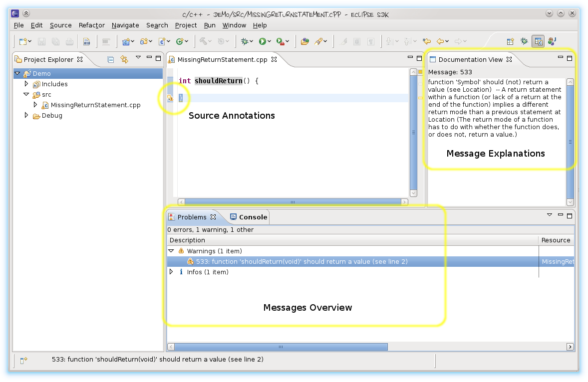
Task: Click the green Run button icon
Action: pos(263,42)
